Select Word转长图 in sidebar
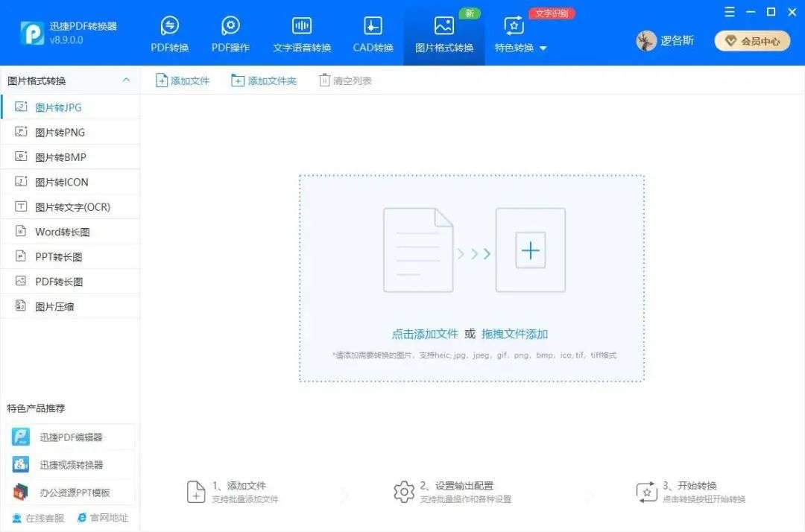 [70, 232]
